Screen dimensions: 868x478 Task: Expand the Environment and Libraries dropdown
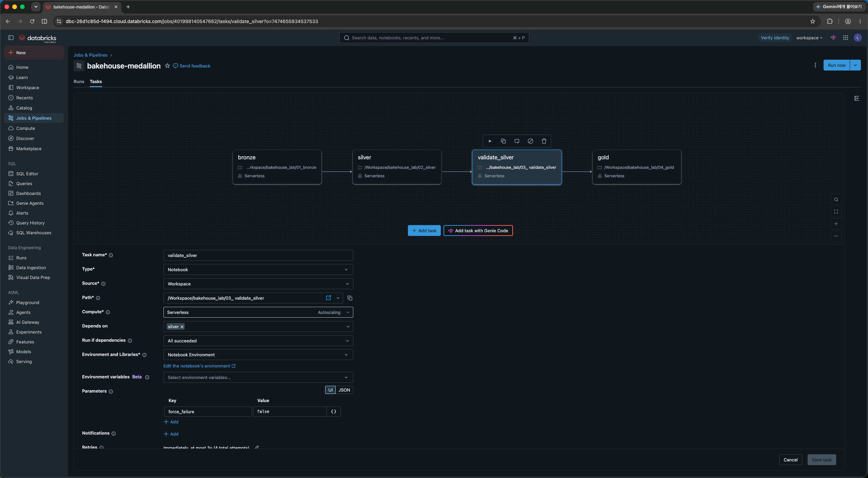(258, 355)
